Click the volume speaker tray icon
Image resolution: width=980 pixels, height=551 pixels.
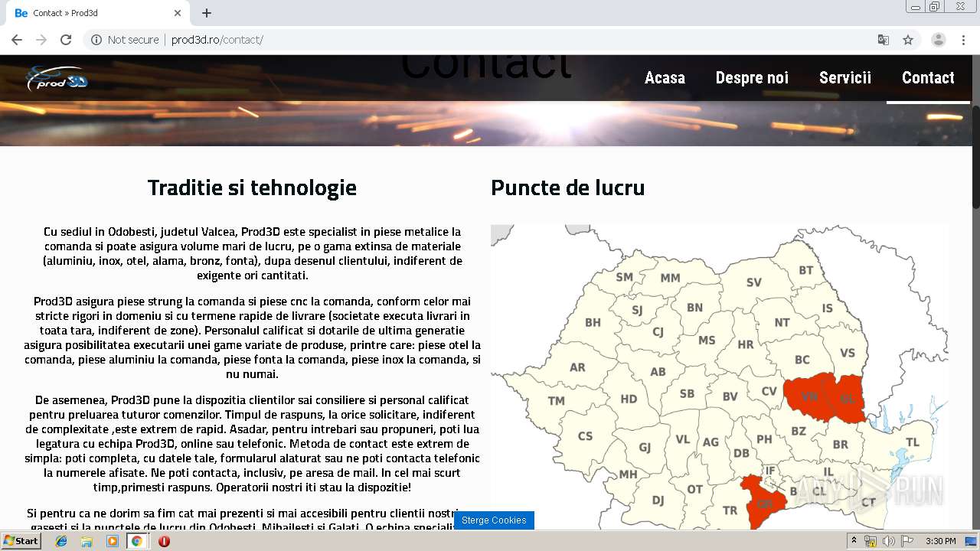(x=888, y=541)
